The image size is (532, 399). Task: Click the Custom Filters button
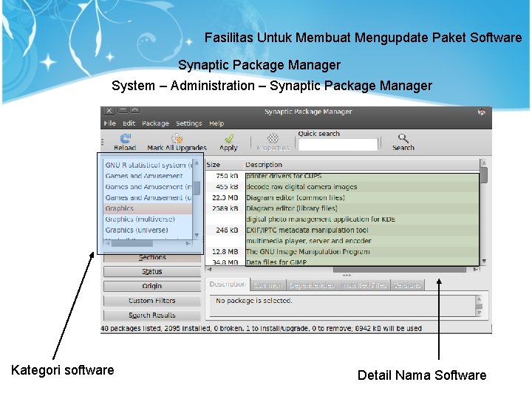(x=152, y=301)
